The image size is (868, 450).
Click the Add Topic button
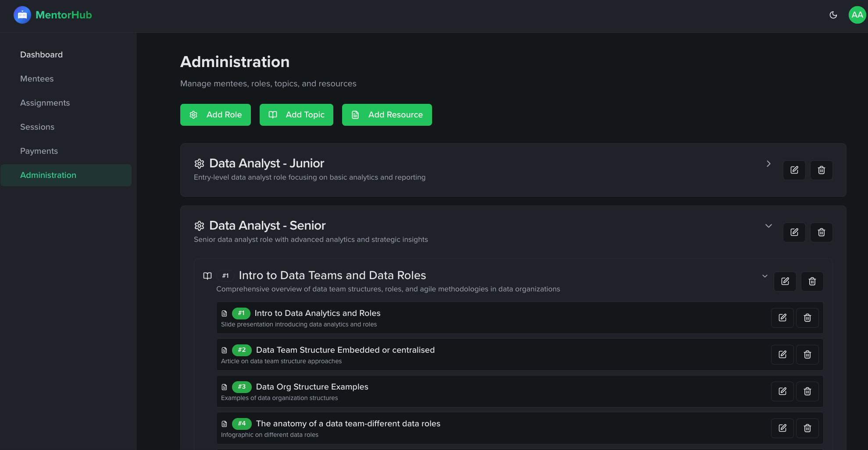click(296, 115)
